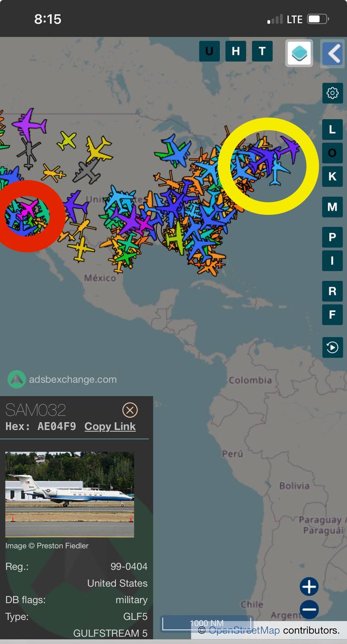Select the type value GLF5
Image resolution: width=347 pixels, height=644 pixels.
click(x=135, y=616)
